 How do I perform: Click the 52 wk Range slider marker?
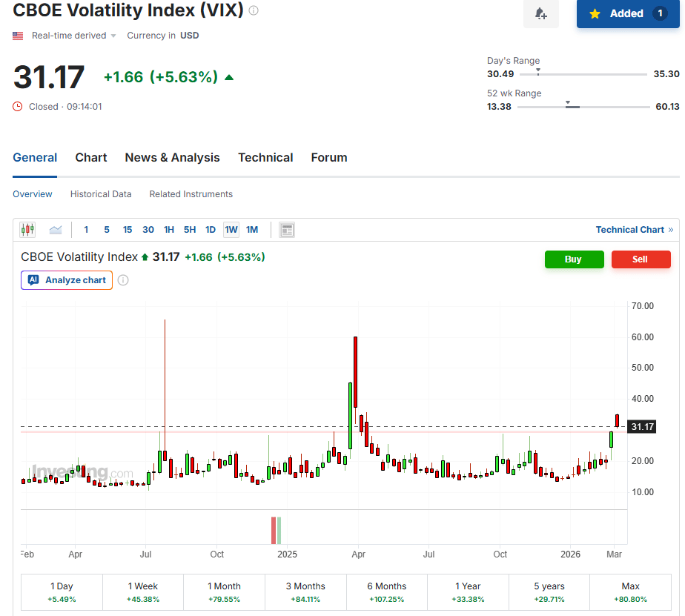[568, 104]
